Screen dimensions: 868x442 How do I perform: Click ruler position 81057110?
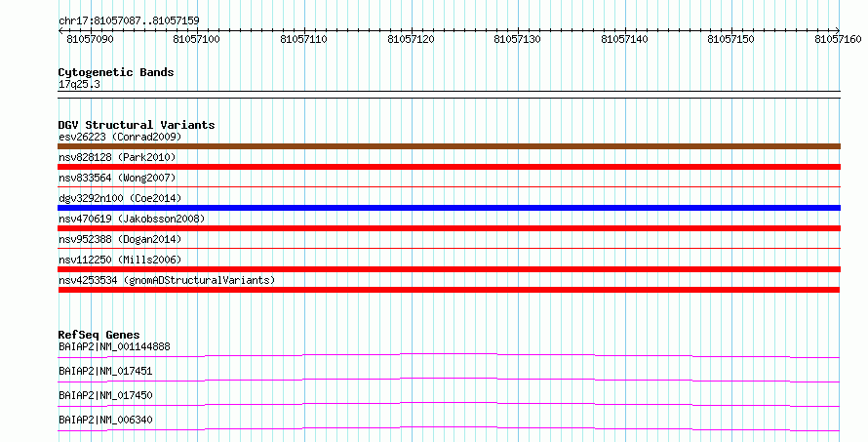[x=303, y=39]
